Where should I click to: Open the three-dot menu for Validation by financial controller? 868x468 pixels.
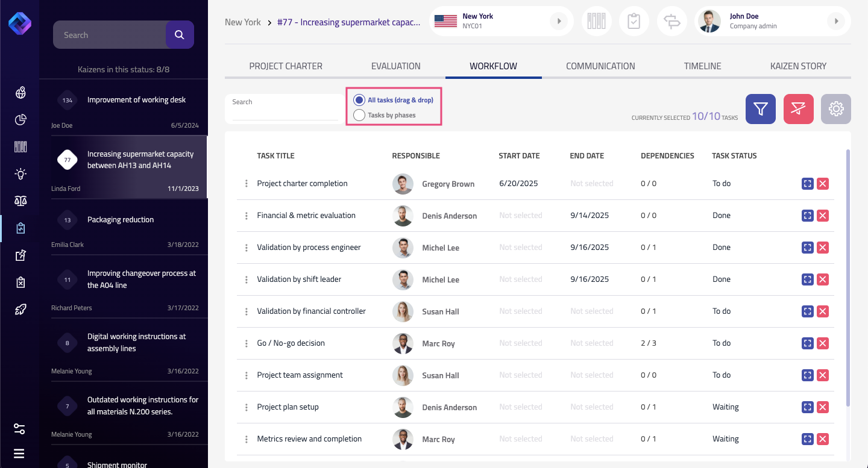tap(247, 311)
